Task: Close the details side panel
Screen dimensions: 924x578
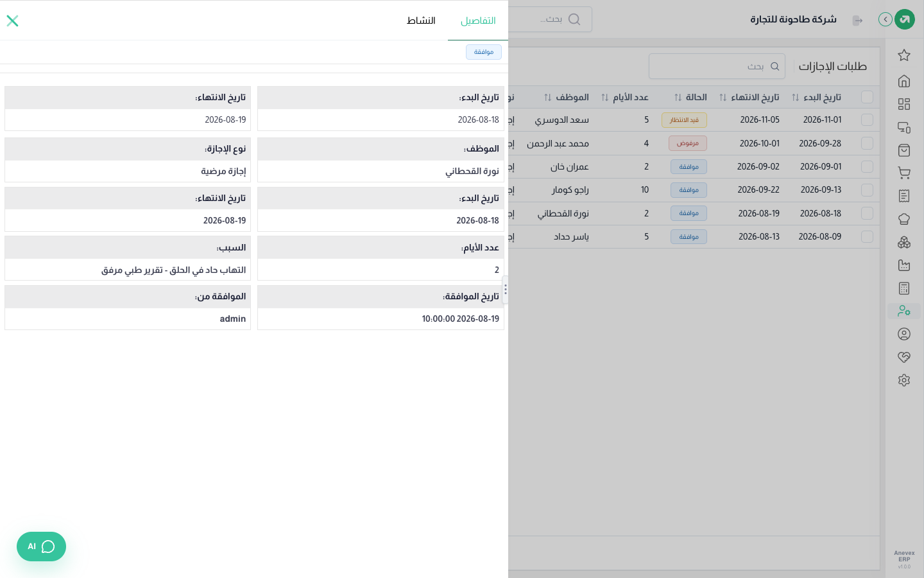Action: pos(12,21)
